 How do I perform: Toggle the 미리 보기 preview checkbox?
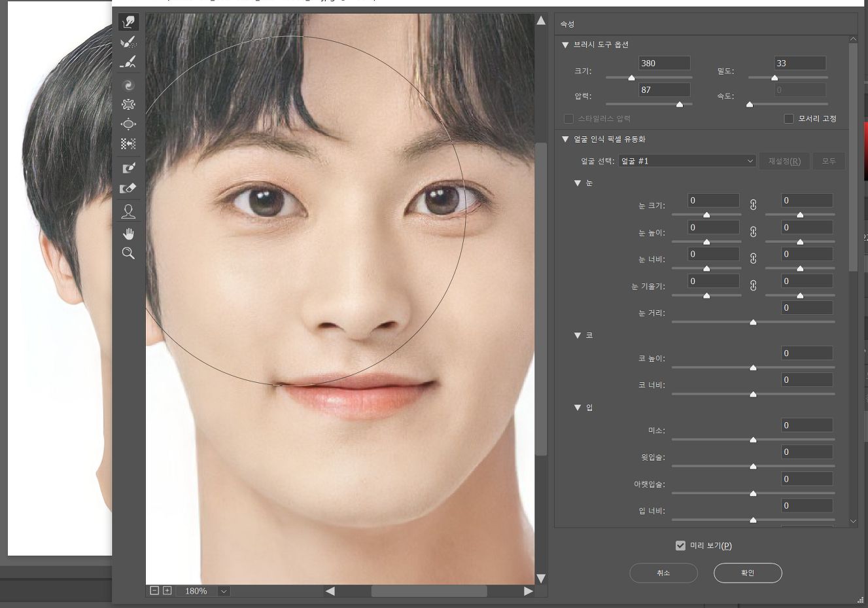pyautogui.click(x=680, y=545)
